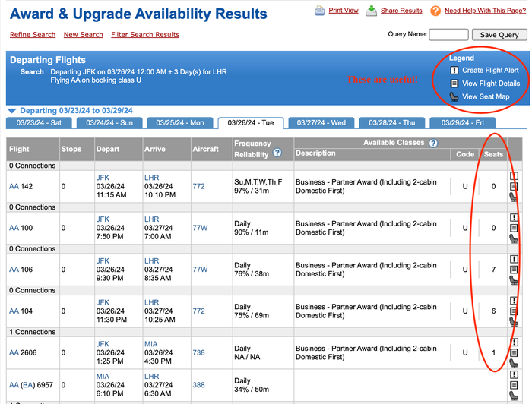This screenshot has height=404, width=532.
Task: Open the Frequency Reliability help icon
Action: [x=277, y=153]
